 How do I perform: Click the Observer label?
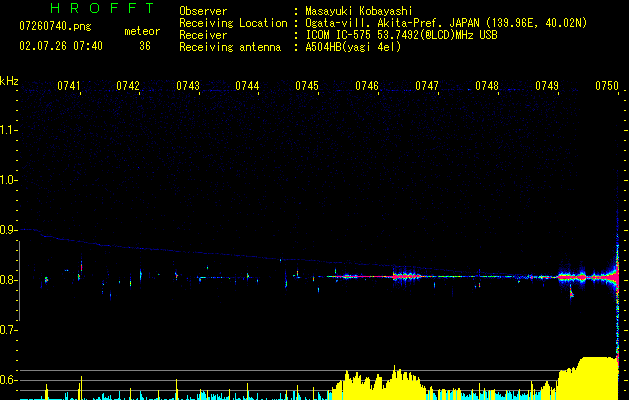point(203,11)
